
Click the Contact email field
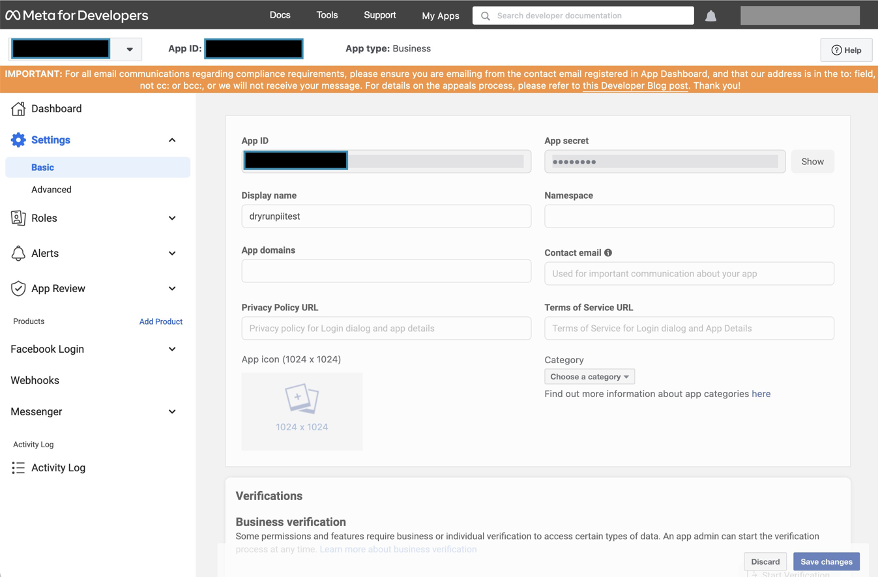[689, 274]
